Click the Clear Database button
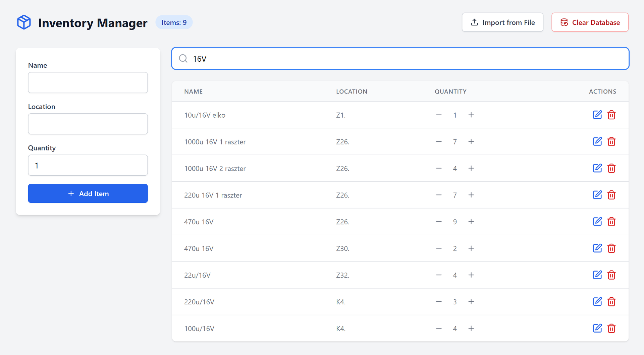The width and height of the screenshot is (644, 355). 590,22
